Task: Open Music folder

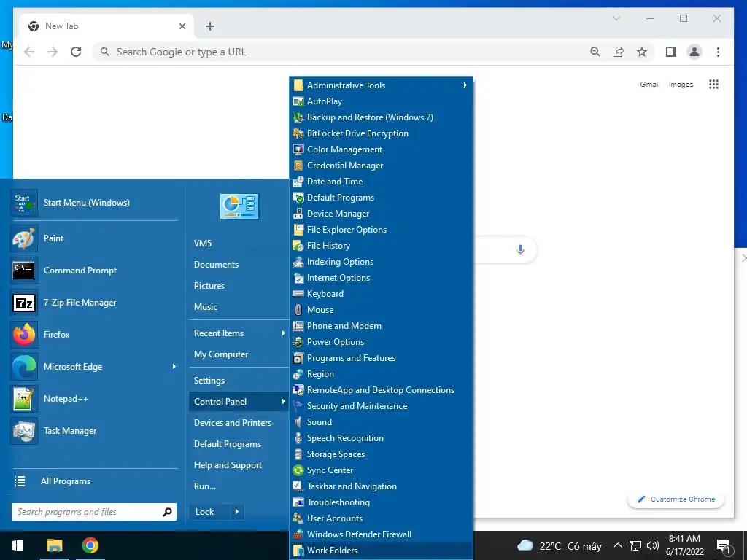Action: [x=239, y=307]
